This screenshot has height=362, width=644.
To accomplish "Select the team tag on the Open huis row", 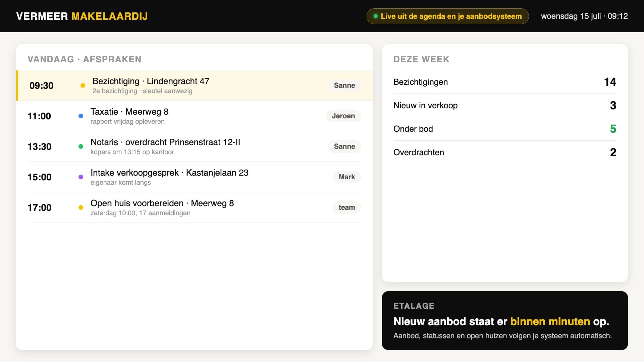I will 347,207.
